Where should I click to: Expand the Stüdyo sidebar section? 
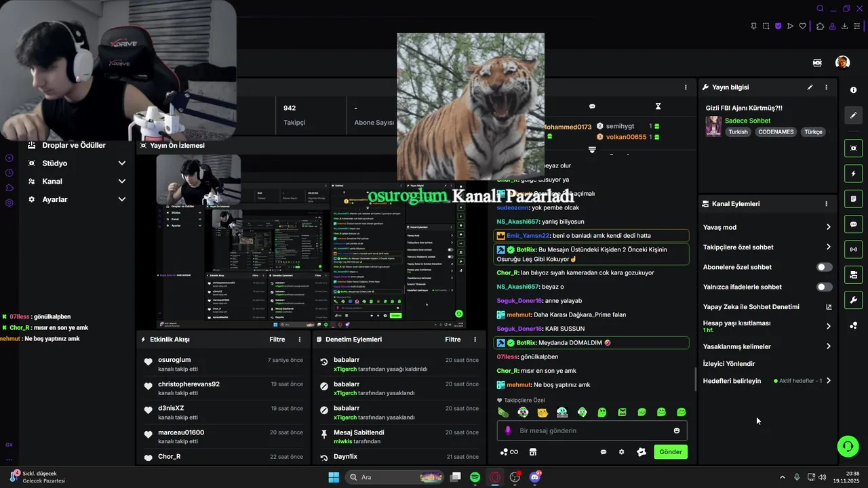[122, 163]
